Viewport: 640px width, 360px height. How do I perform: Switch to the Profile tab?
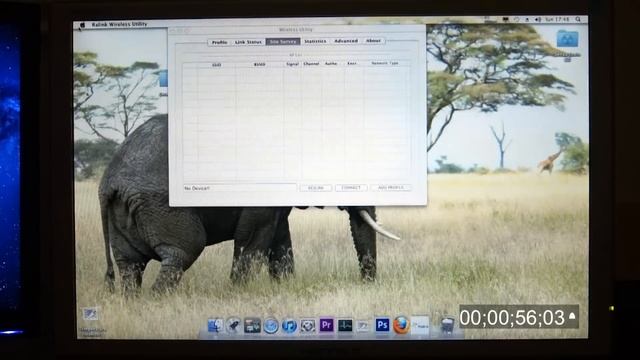click(220, 42)
